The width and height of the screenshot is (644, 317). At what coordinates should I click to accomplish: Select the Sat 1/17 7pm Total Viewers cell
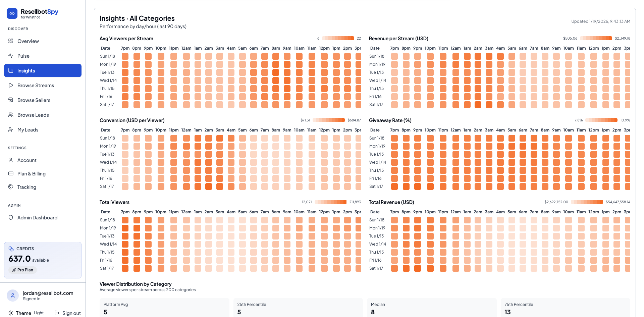point(125,268)
